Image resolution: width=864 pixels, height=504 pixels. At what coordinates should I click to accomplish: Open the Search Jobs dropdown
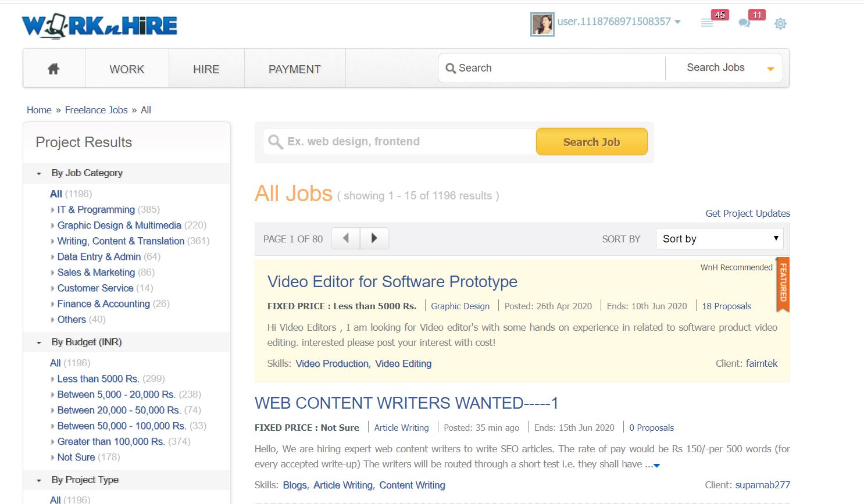(x=724, y=68)
